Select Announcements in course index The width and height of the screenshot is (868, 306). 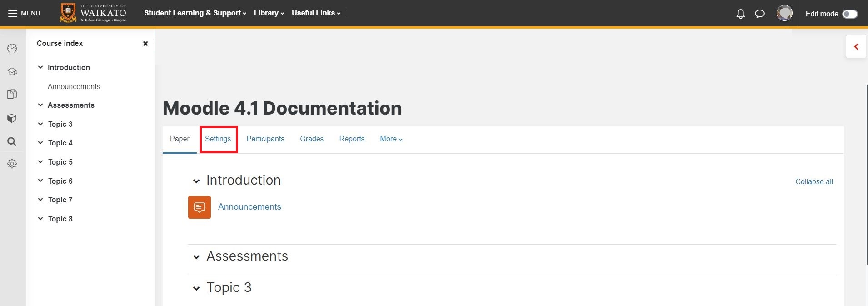pyautogui.click(x=74, y=86)
